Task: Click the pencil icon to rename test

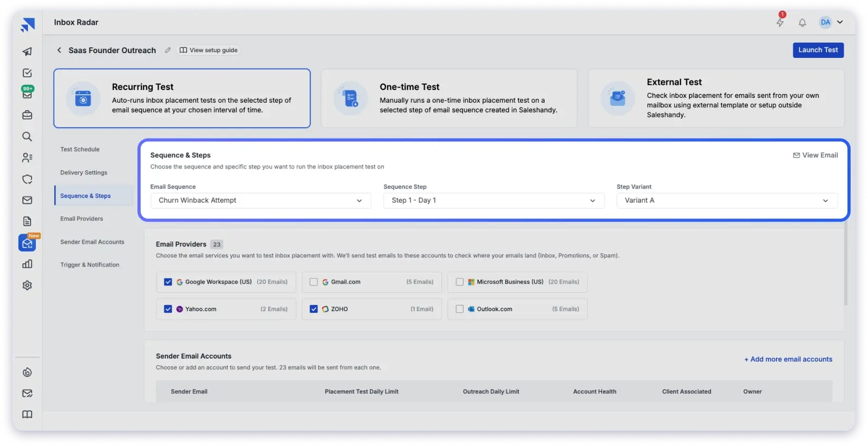Action: coord(167,51)
